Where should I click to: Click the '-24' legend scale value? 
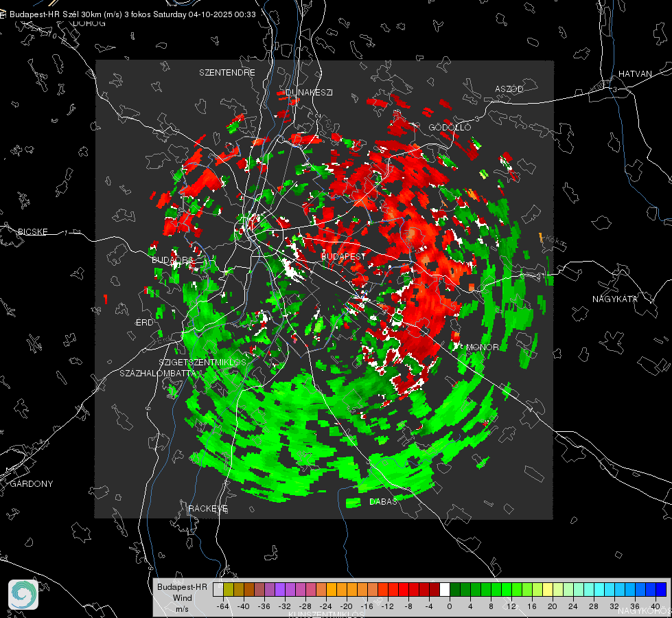click(x=326, y=606)
